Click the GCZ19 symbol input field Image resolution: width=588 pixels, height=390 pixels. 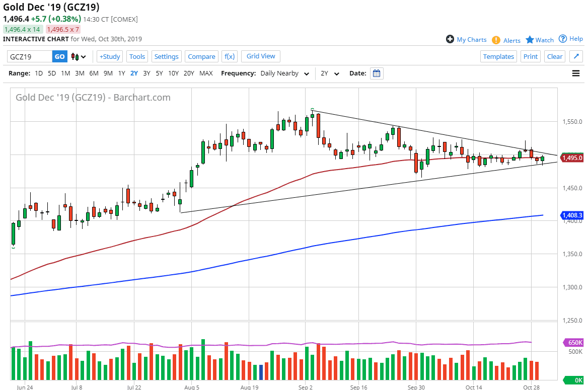click(29, 57)
